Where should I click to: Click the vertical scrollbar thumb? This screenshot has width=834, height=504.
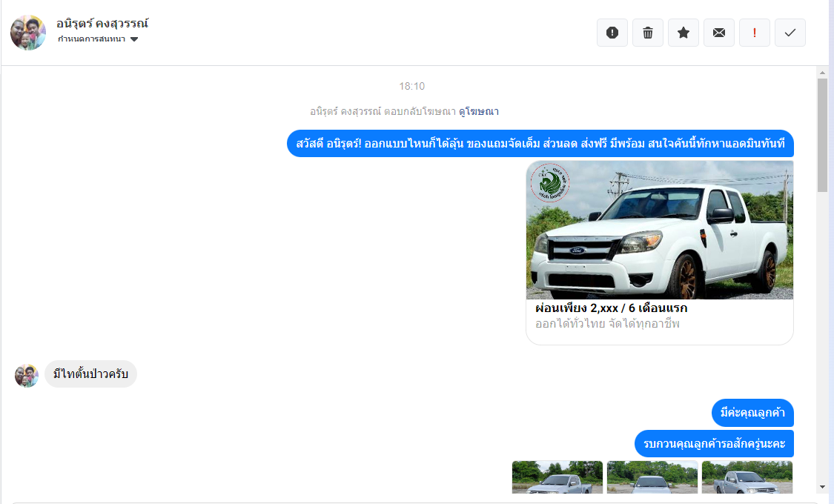pos(822,135)
